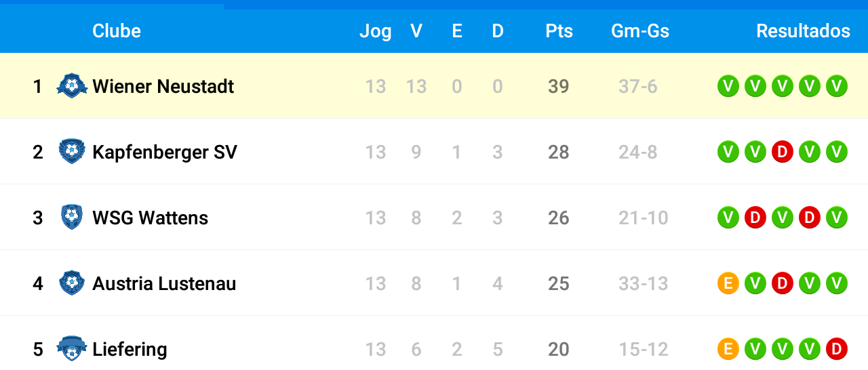Select the Clube column header
868x370 pixels.
click(x=117, y=31)
